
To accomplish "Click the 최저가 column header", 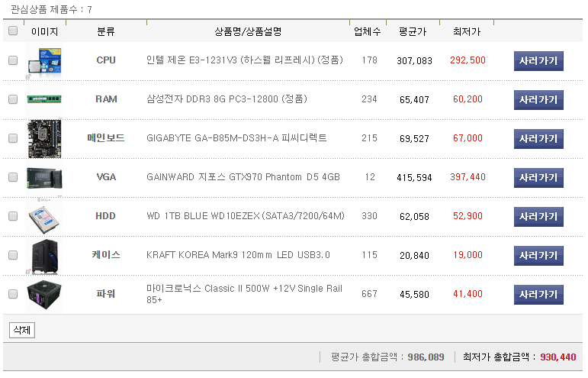I will point(467,32).
